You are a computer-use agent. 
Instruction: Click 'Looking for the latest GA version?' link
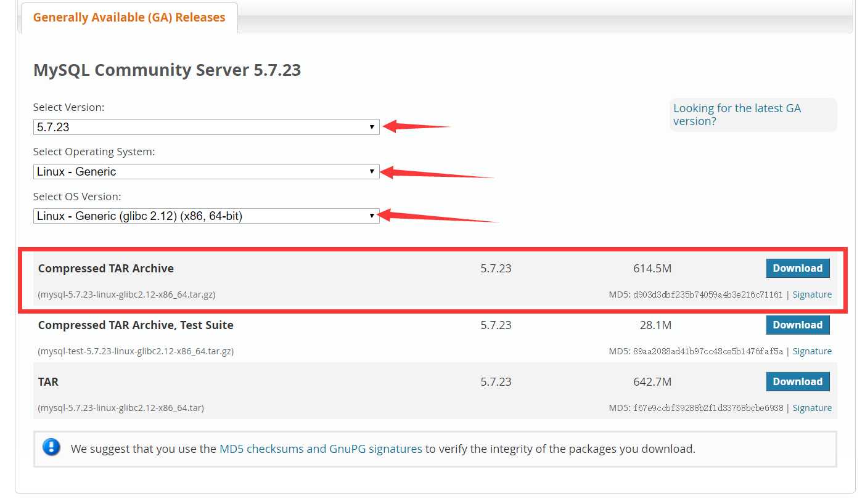click(x=737, y=115)
